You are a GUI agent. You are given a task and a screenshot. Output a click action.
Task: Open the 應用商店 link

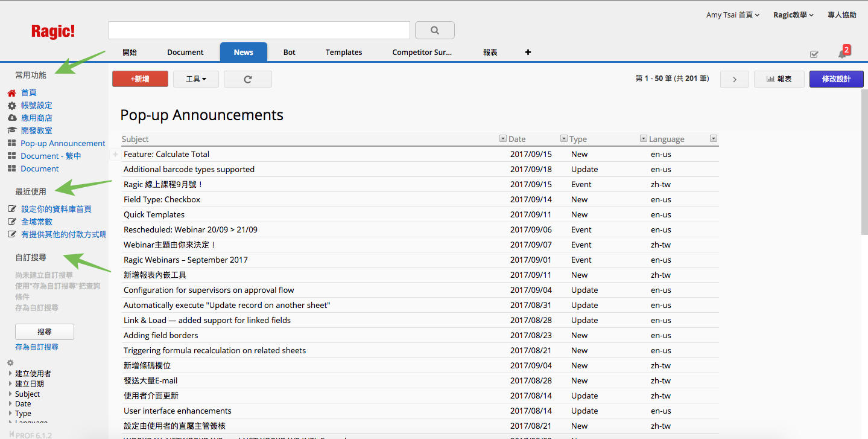pos(37,118)
